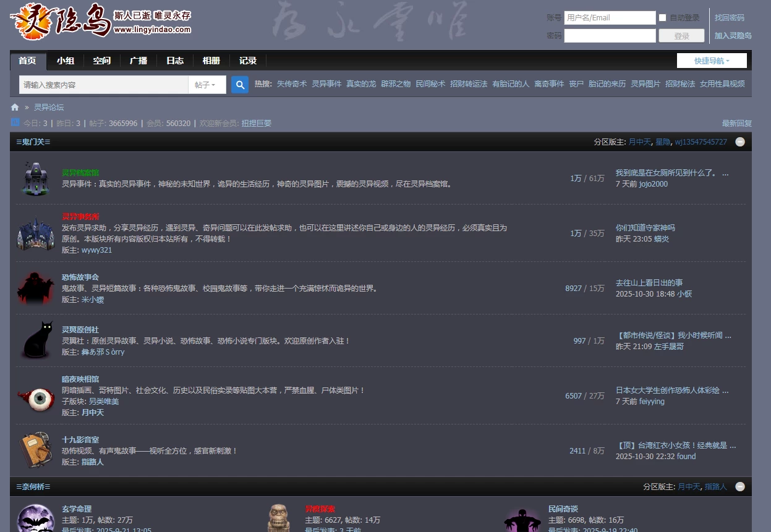Open the 找回密码 link

pyautogui.click(x=730, y=18)
